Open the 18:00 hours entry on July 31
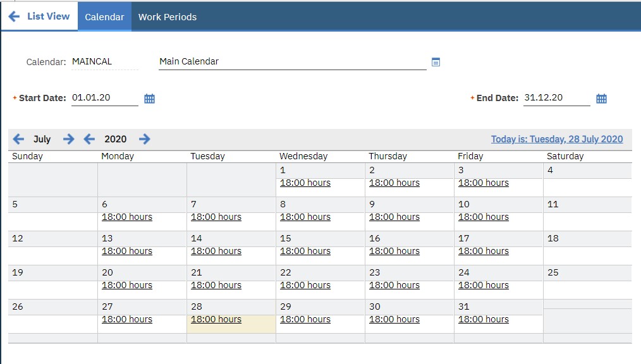The width and height of the screenshot is (641, 364). tap(484, 319)
